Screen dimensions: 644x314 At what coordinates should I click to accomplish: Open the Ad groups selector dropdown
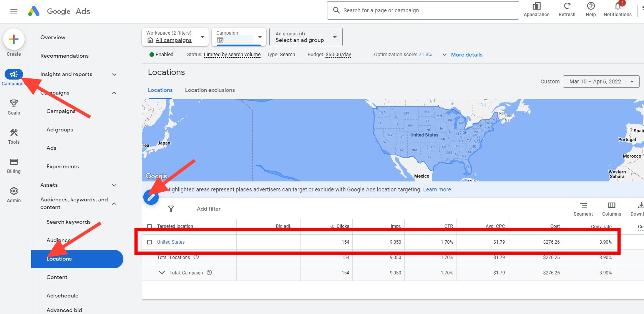pyautogui.click(x=306, y=37)
